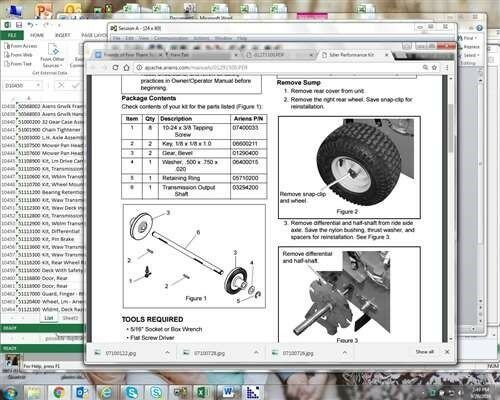The width and height of the screenshot is (500, 400).
Task: Open Windows Start menu orb
Action: click(9, 392)
